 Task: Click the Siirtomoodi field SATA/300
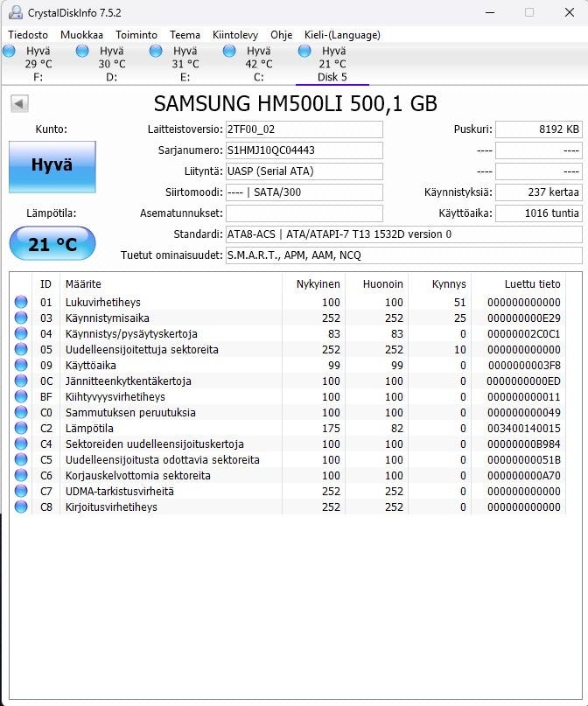304,192
